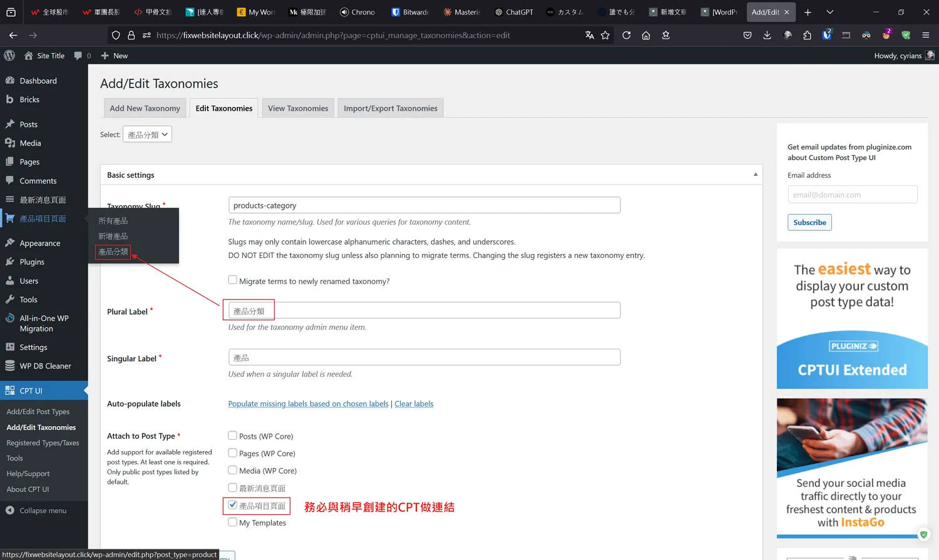
Task: Go to browser home page icon
Action: [646, 35]
